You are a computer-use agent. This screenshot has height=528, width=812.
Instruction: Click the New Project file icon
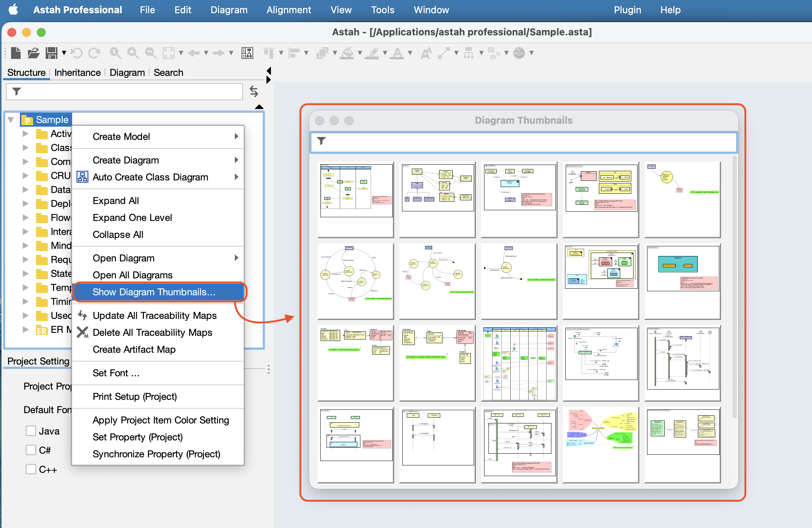tap(16, 53)
